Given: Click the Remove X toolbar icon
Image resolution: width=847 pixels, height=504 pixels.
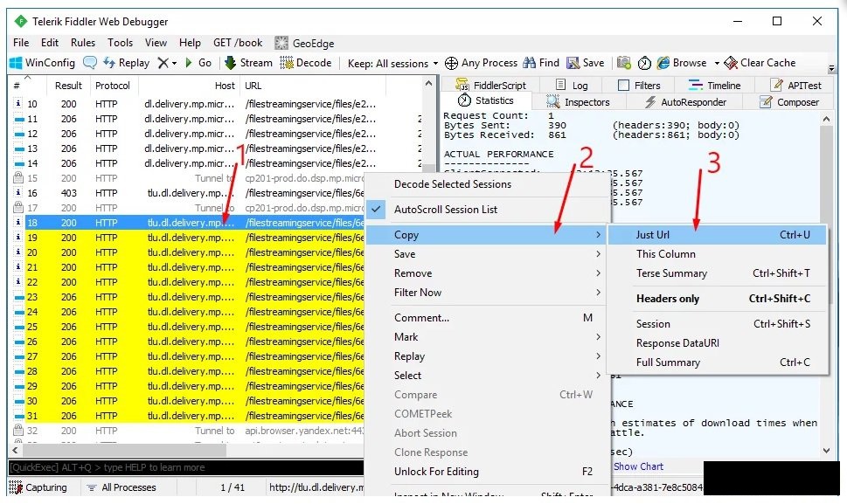Looking at the screenshot, I should click(163, 63).
